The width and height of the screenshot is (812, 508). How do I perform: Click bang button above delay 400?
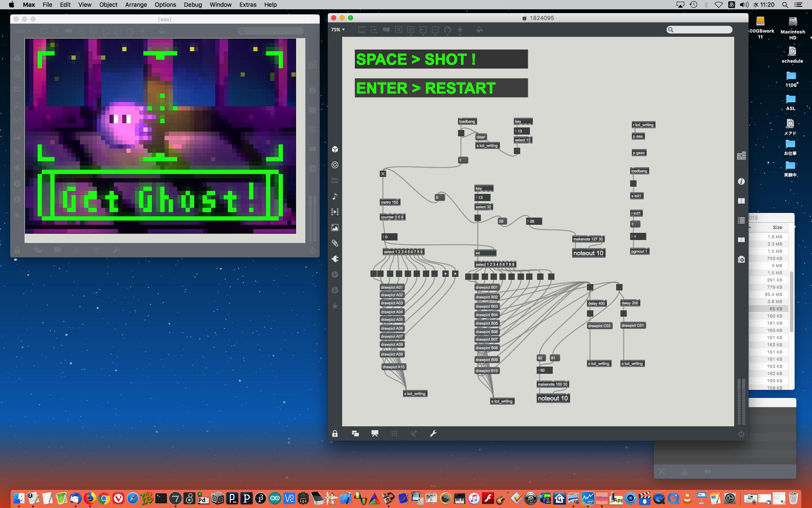[x=590, y=287]
